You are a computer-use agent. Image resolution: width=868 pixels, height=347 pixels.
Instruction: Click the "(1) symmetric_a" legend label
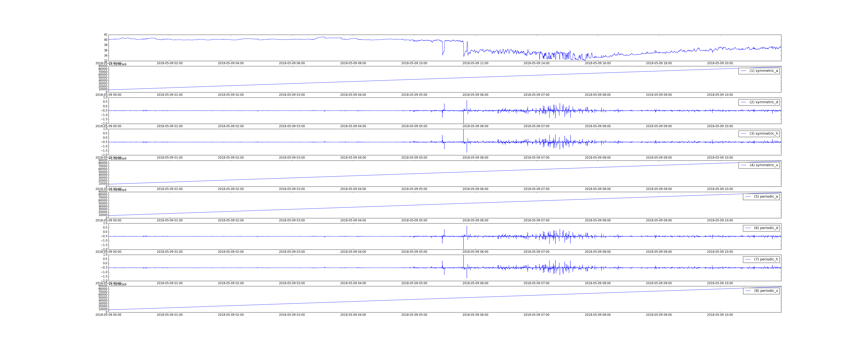763,71
